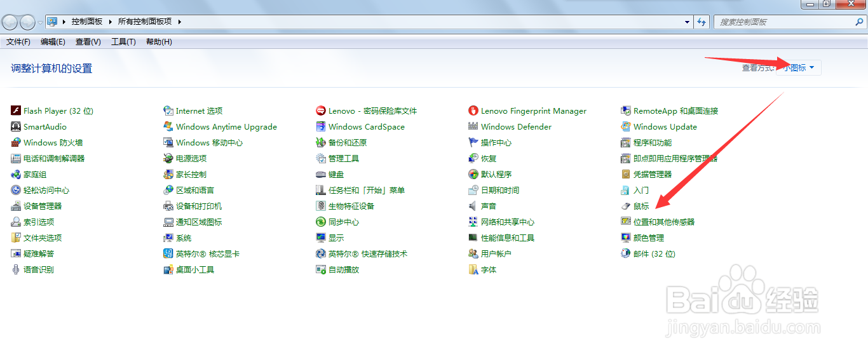Click RemoteApp 和桌面连接 link

[676, 111]
